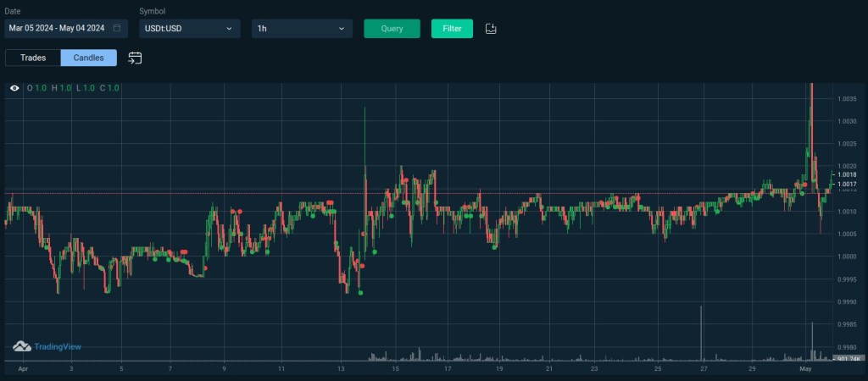Viewport: 868px width, 381px height.
Task: Click the May label on the time axis
Action: pos(806,370)
